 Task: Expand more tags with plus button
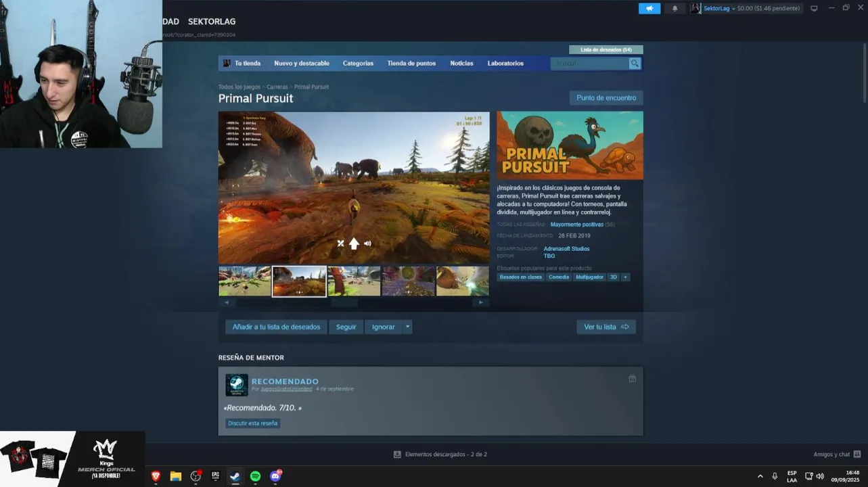tap(625, 277)
